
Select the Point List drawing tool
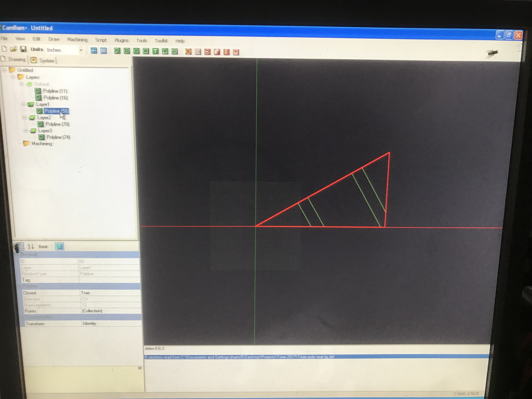(136, 51)
